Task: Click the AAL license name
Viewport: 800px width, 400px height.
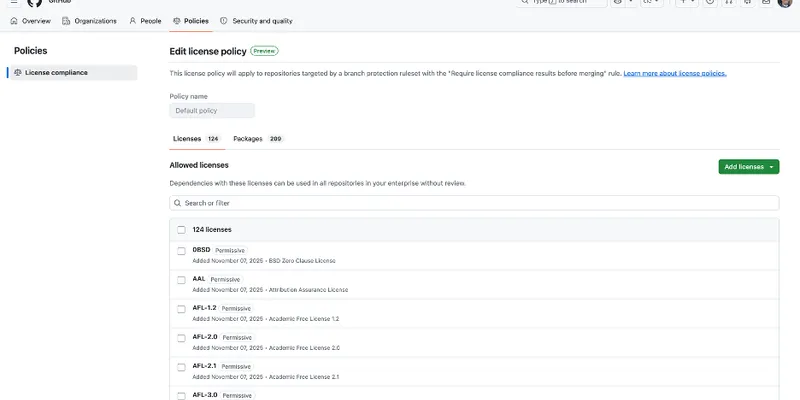Action: click(x=198, y=279)
